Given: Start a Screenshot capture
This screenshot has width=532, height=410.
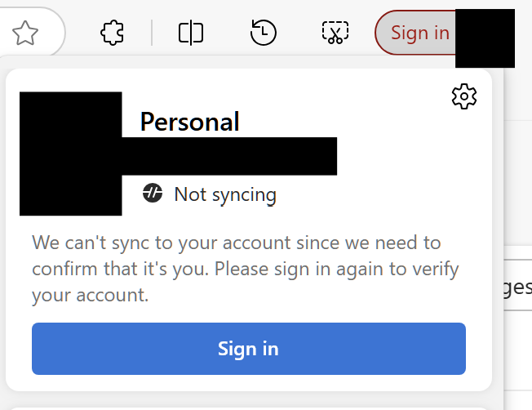Looking at the screenshot, I should coord(335,33).
